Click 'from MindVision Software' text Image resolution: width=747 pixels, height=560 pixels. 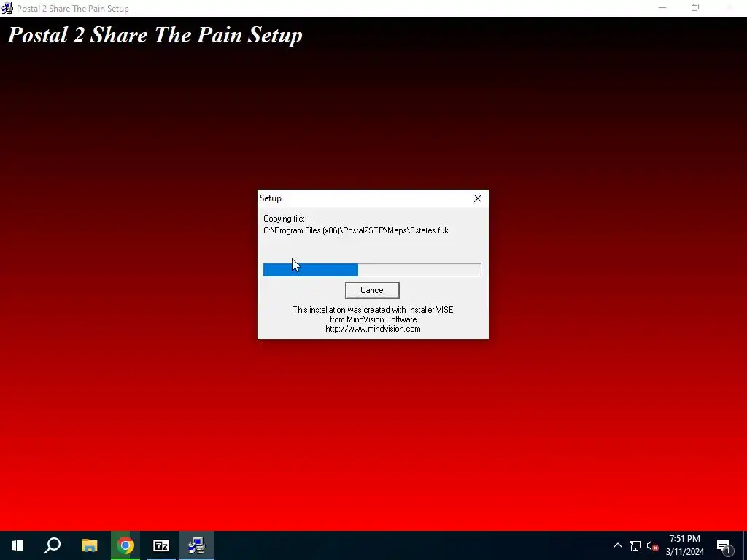[373, 319]
